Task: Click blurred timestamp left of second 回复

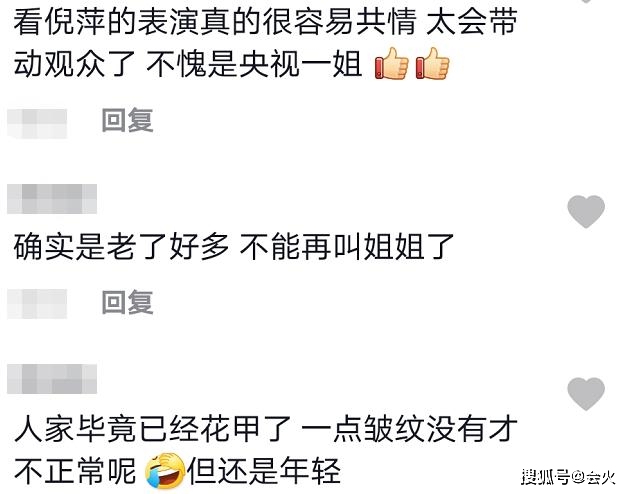Action: point(37,304)
